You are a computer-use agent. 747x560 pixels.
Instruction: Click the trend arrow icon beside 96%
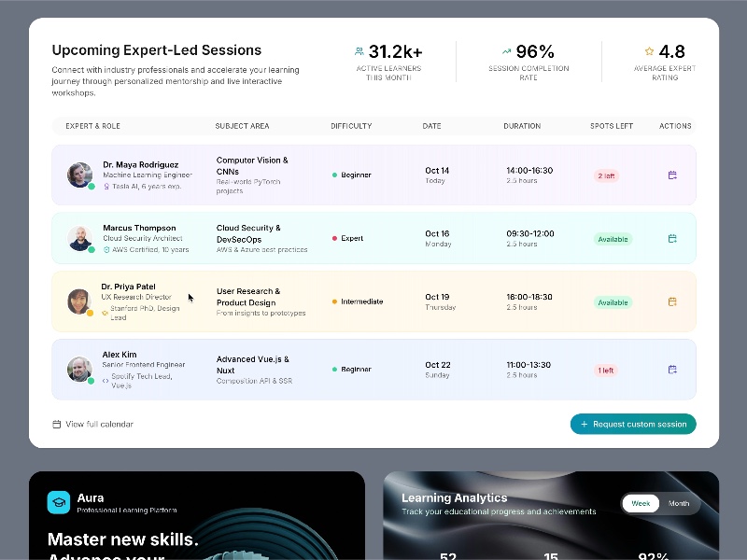coord(505,51)
